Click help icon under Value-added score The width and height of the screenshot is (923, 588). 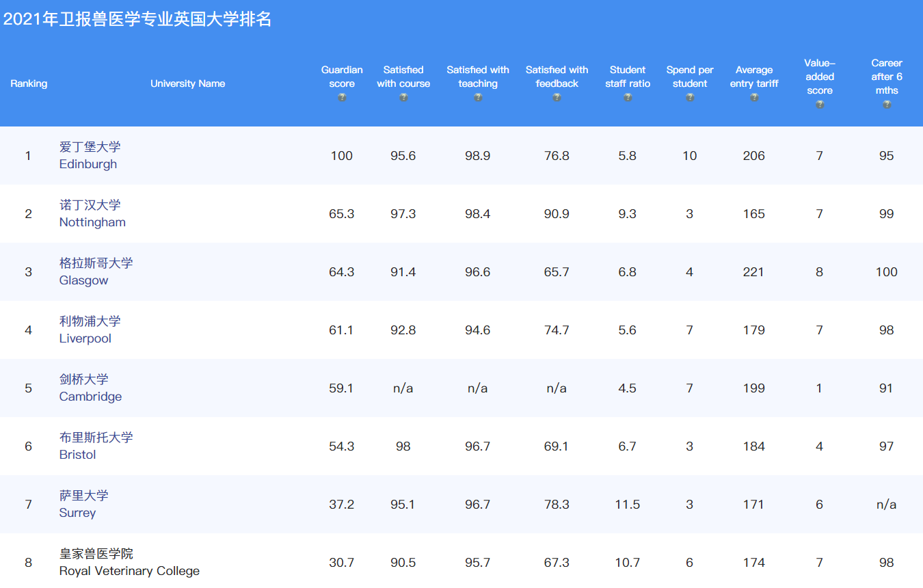pos(820,105)
